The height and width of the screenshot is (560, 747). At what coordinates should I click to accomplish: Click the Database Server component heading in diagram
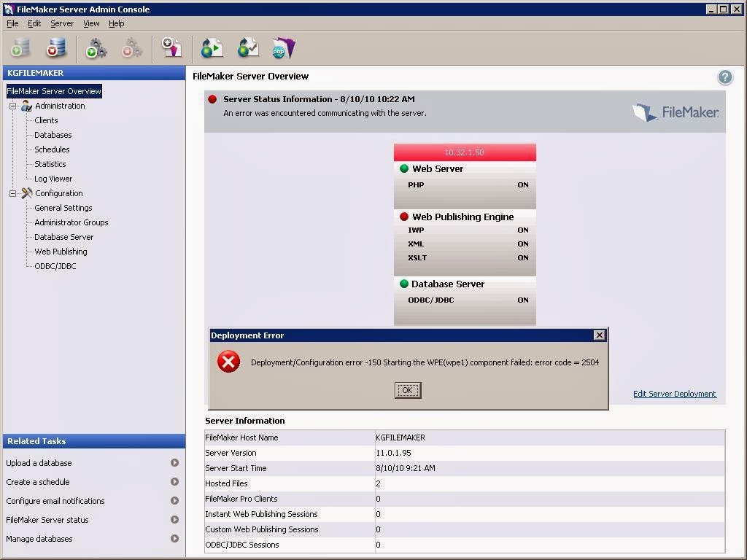448,284
